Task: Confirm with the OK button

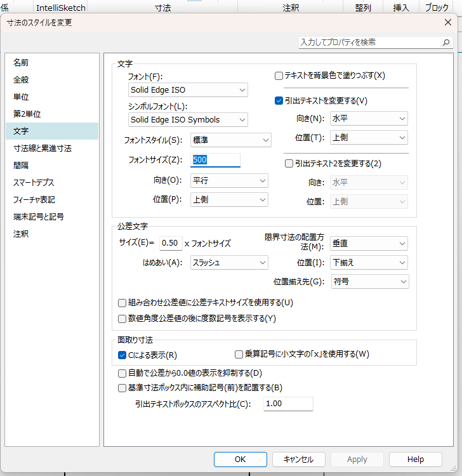Action: [x=241, y=459]
